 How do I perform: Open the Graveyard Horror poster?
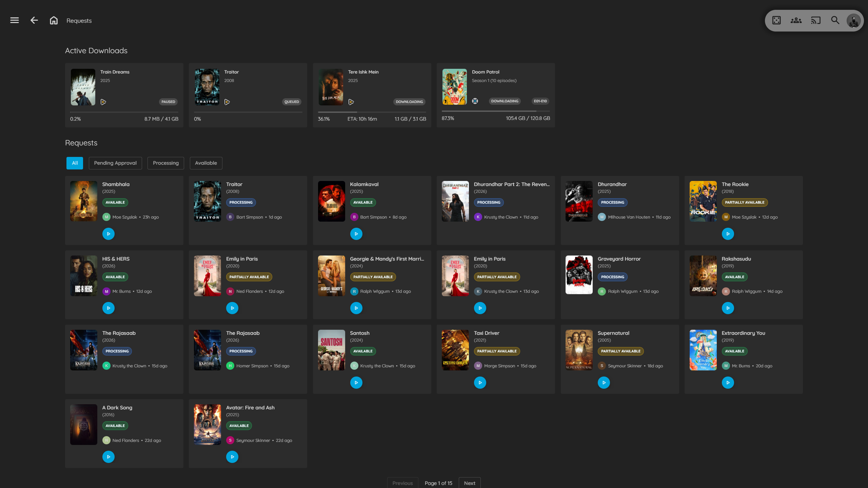579,275
